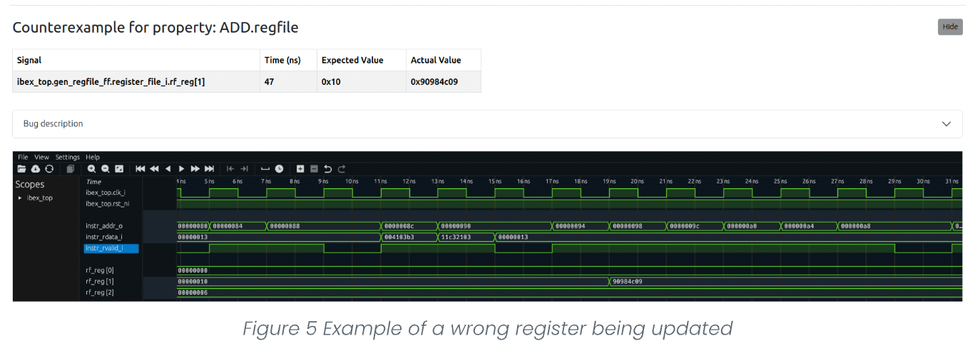
Task: Click the undo arrow icon
Action: coord(328,169)
